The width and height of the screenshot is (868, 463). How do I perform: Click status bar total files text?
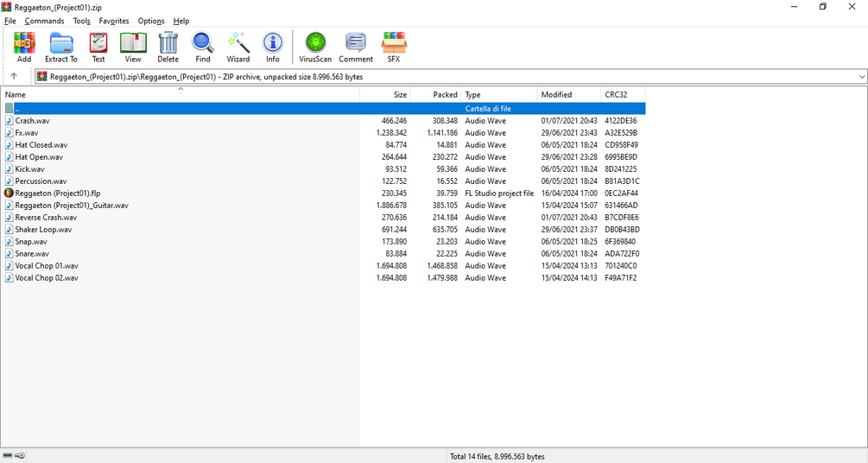(x=497, y=457)
